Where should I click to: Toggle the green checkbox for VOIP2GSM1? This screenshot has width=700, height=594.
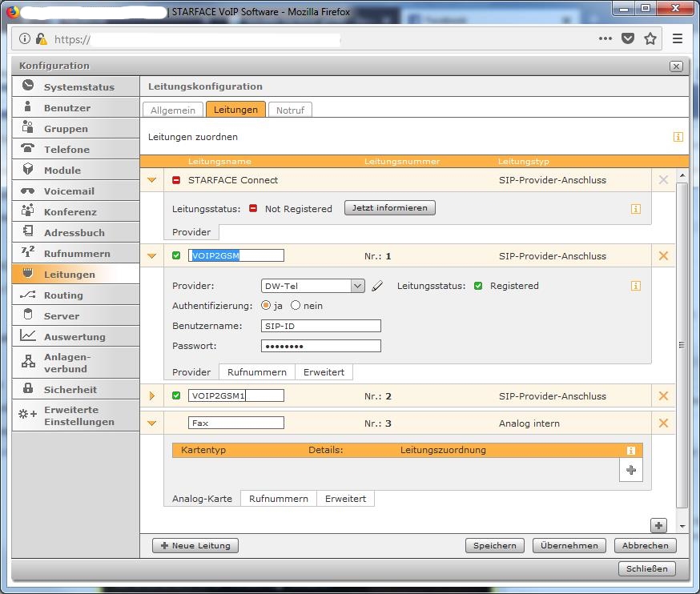click(x=176, y=395)
